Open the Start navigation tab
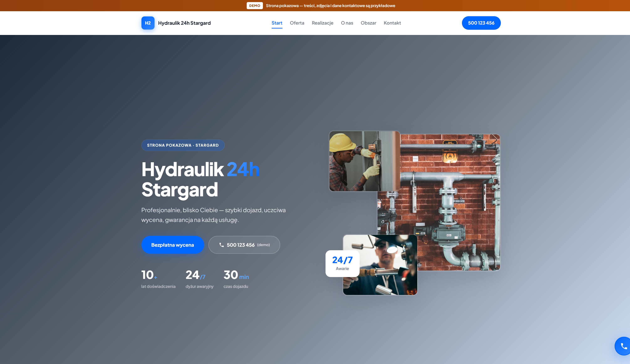Screen dimensions: 630x364 click(x=277, y=23)
